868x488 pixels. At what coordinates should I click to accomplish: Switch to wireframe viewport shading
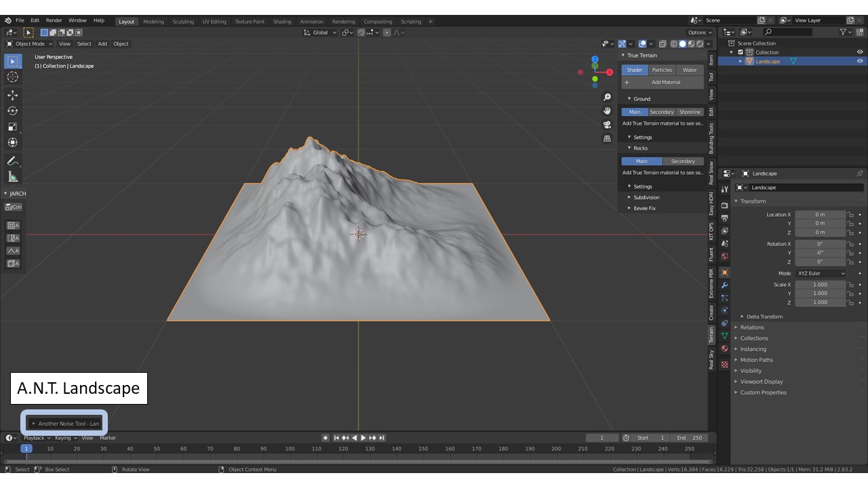tap(674, 43)
